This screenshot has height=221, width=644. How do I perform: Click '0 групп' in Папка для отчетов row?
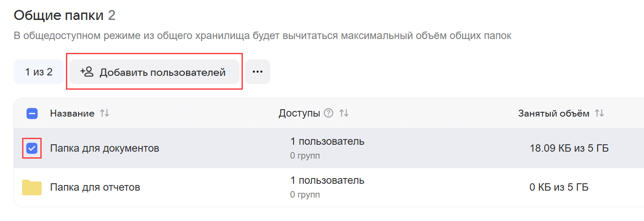point(305,195)
